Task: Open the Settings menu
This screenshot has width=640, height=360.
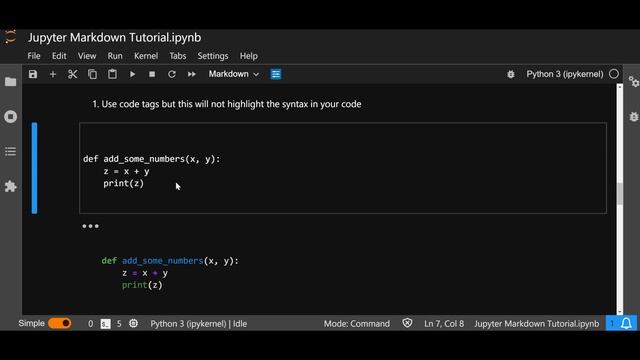Action: pyautogui.click(x=213, y=56)
